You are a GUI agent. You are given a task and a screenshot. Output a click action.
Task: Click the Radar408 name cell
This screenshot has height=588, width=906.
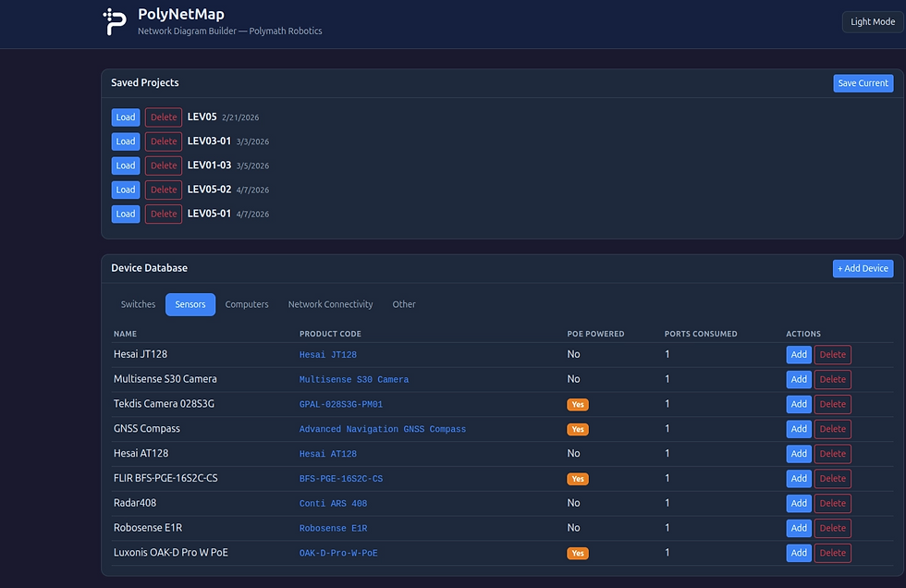[135, 503]
